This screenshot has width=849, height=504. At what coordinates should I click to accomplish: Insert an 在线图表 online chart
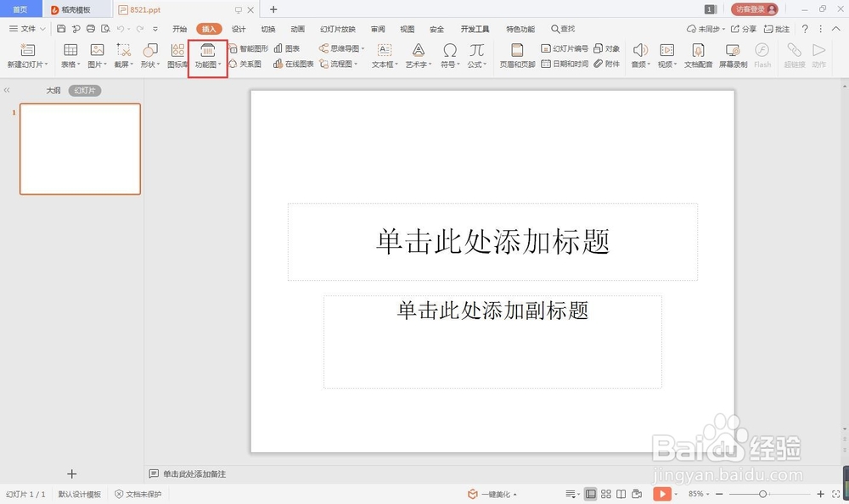pos(294,64)
